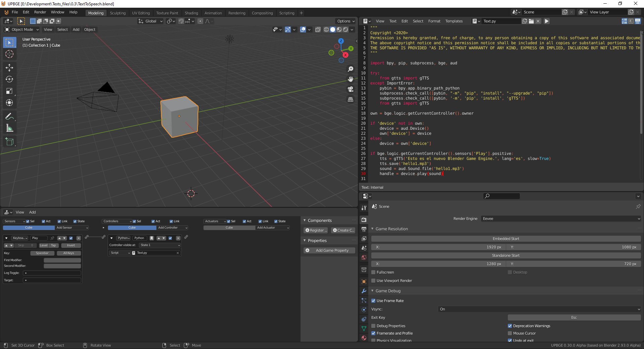Click the sensor name field 'Play'
Image resolution: width=644 pixels, height=349 pixels.
[x=39, y=238]
